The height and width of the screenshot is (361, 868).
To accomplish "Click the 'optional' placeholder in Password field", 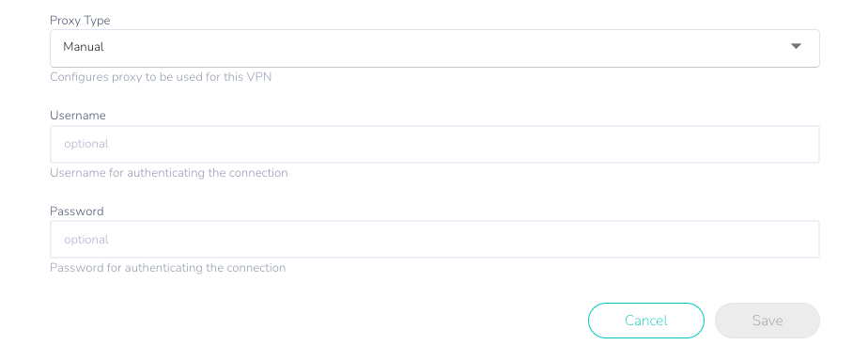I will [86, 240].
